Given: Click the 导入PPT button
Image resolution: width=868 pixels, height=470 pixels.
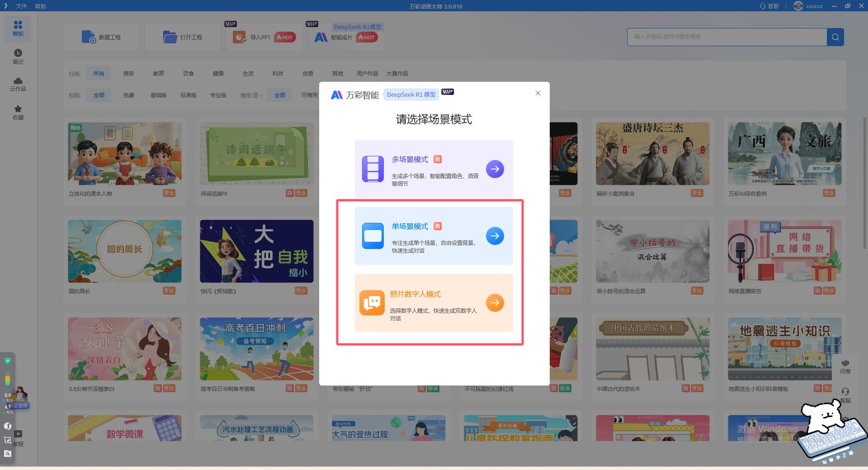Looking at the screenshot, I should pyautogui.click(x=264, y=37).
